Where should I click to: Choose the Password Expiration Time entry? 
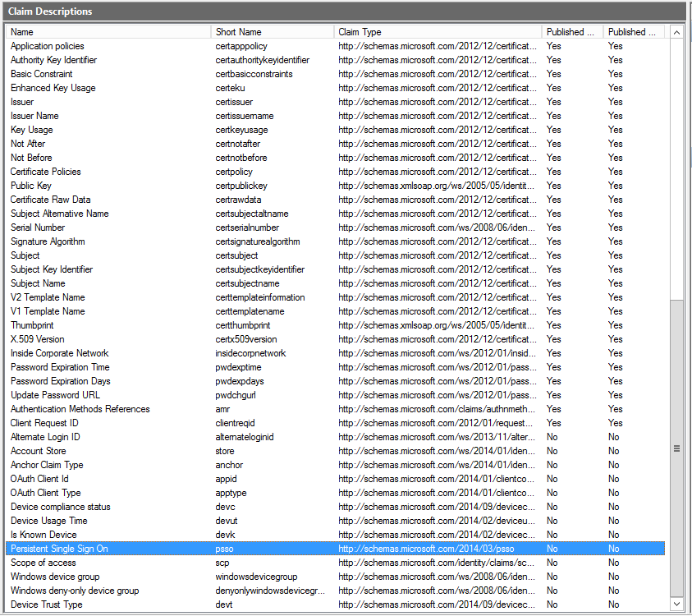pos(60,367)
